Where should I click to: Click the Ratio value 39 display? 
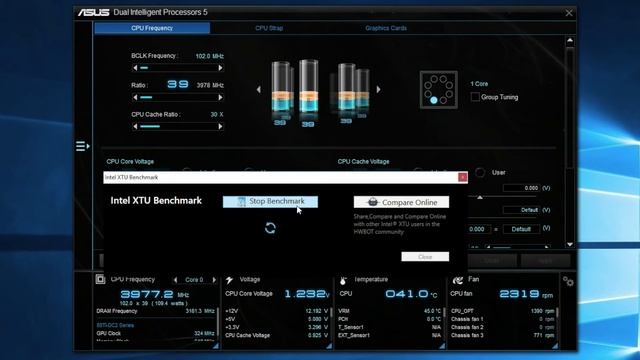(x=178, y=84)
